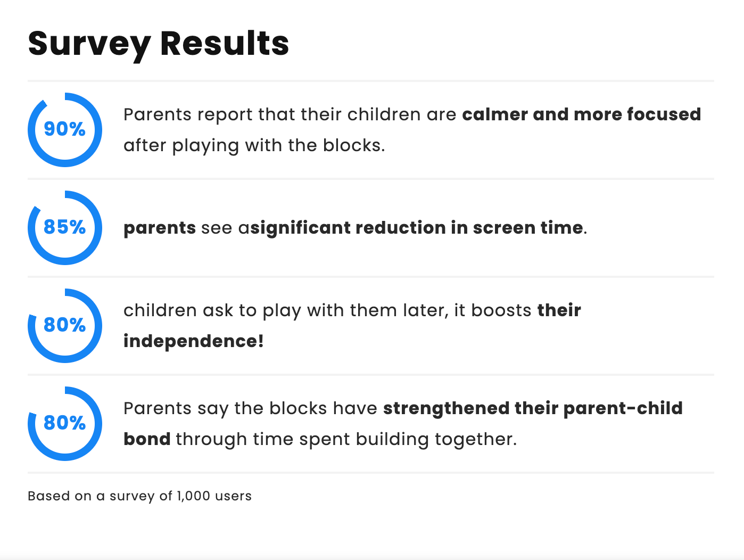Viewport: 744px width, 560px height.
Task: Click "Parents report that their children are" text
Action: click(290, 114)
